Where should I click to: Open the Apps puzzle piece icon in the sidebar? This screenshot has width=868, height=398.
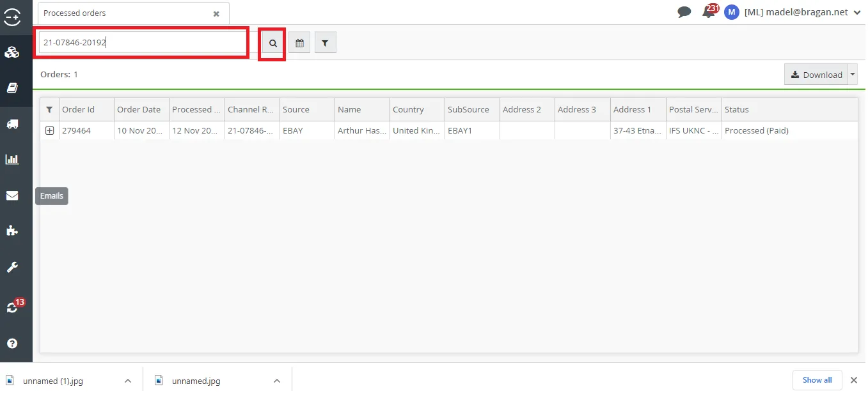tap(12, 231)
